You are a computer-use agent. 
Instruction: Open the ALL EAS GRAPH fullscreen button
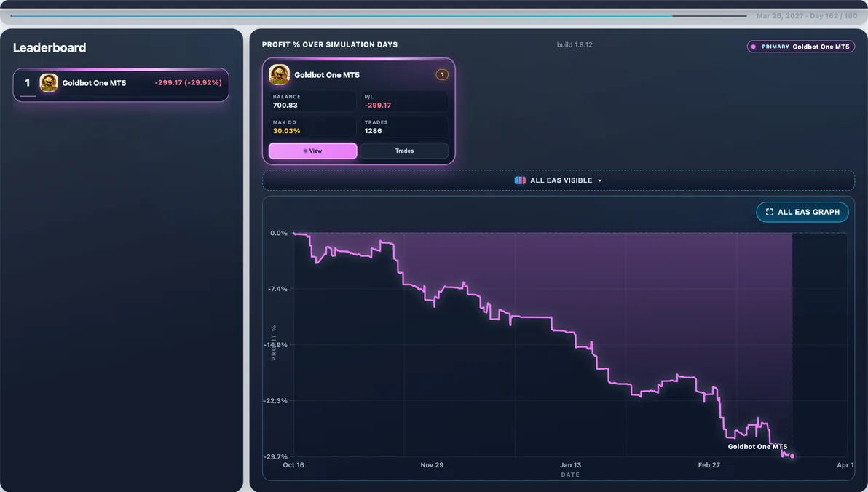(802, 212)
